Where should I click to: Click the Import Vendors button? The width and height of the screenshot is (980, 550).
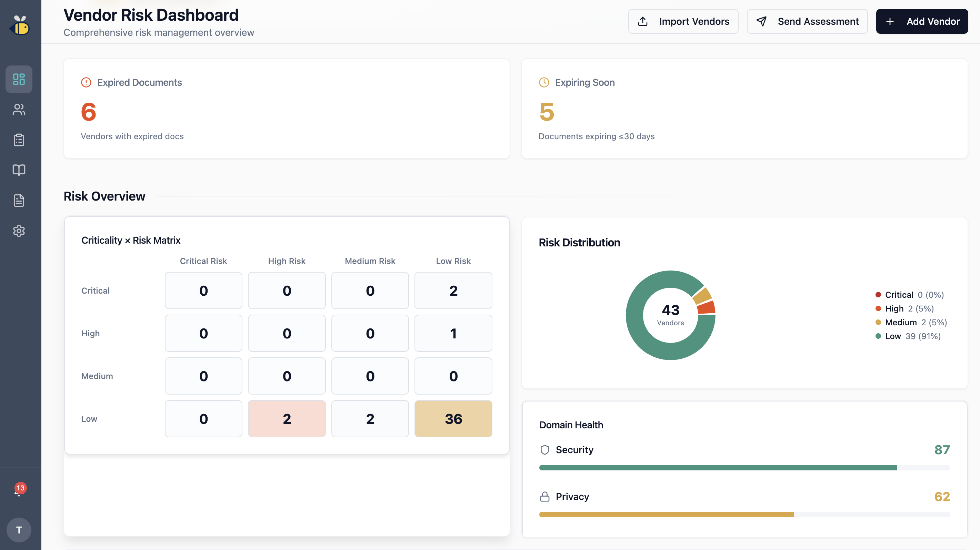click(x=683, y=21)
